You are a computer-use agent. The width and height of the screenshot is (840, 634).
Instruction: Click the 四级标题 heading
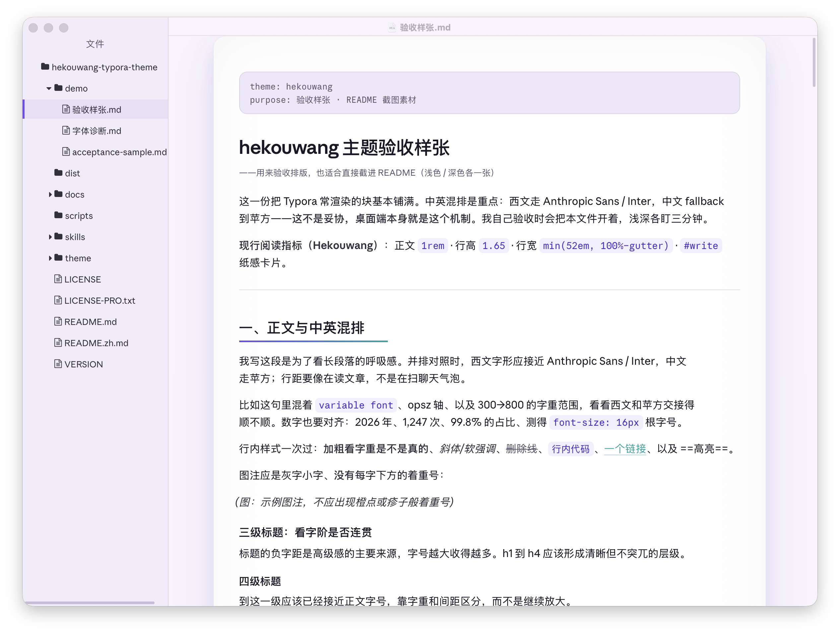tap(260, 581)
